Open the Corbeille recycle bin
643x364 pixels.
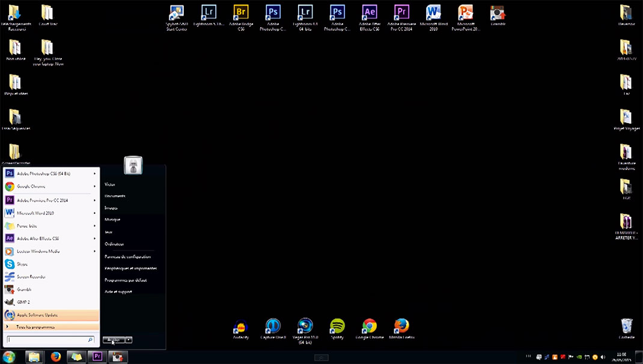[626, 327]
